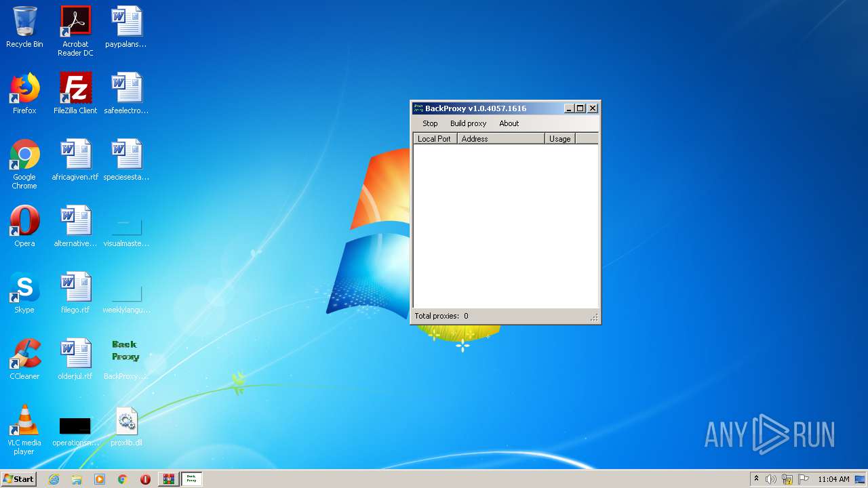Show hidden tray icons arrow
Image resolution: width=868 pixels, height=488 pixels.
[756, 479]
